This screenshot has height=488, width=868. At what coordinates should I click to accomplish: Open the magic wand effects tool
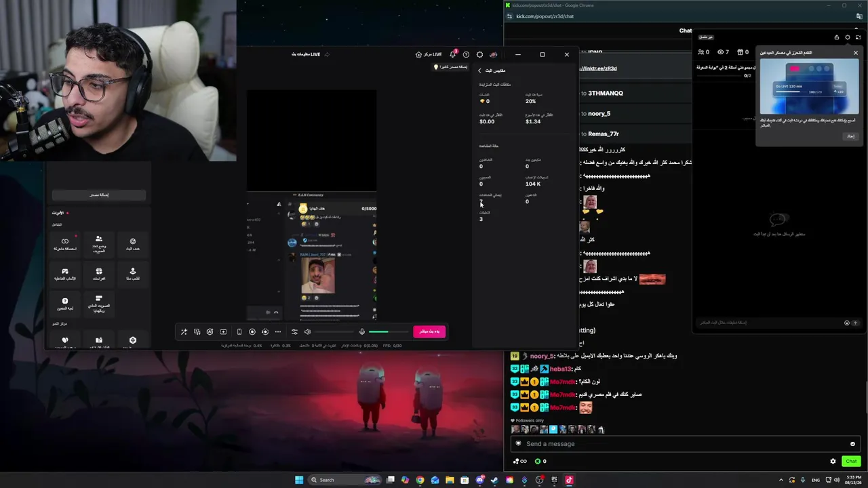(184, 331)
